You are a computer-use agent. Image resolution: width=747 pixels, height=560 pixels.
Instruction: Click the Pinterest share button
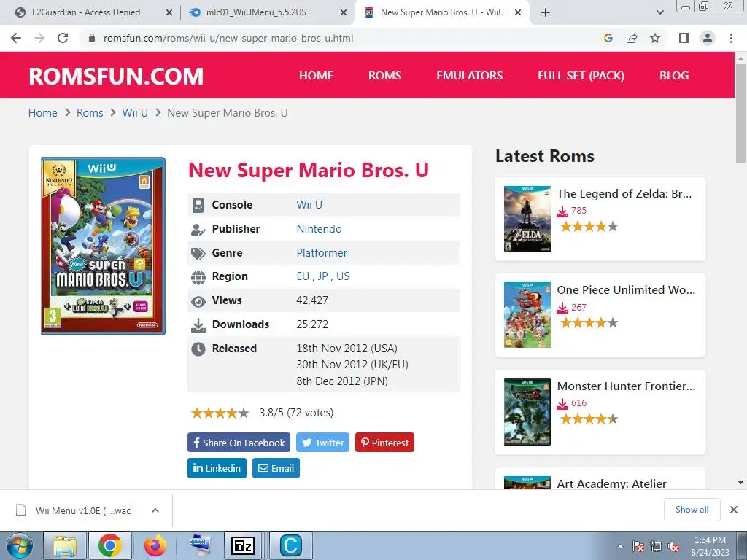[x=384, y=443]
